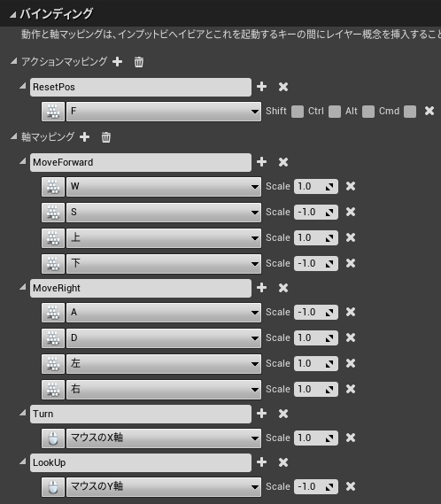
Task: Open the 上 key dropdown
Action: point(164,238)
